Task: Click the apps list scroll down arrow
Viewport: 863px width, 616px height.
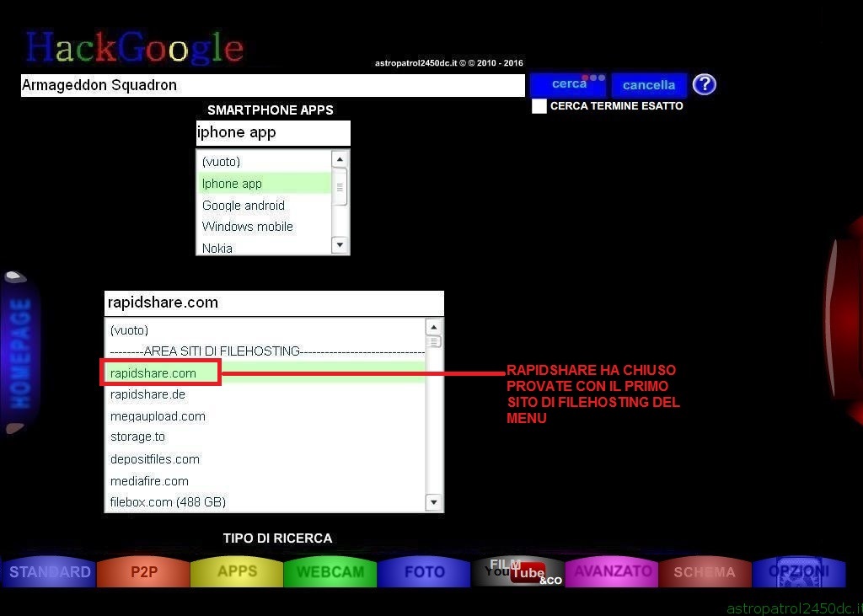Action: coord(340,245)
